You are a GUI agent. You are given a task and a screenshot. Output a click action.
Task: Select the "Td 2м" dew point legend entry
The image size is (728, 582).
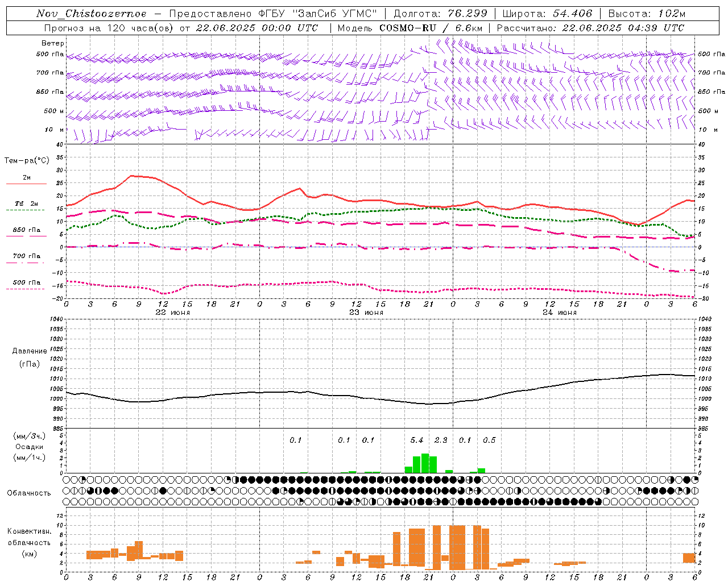[x=27, y=203]
